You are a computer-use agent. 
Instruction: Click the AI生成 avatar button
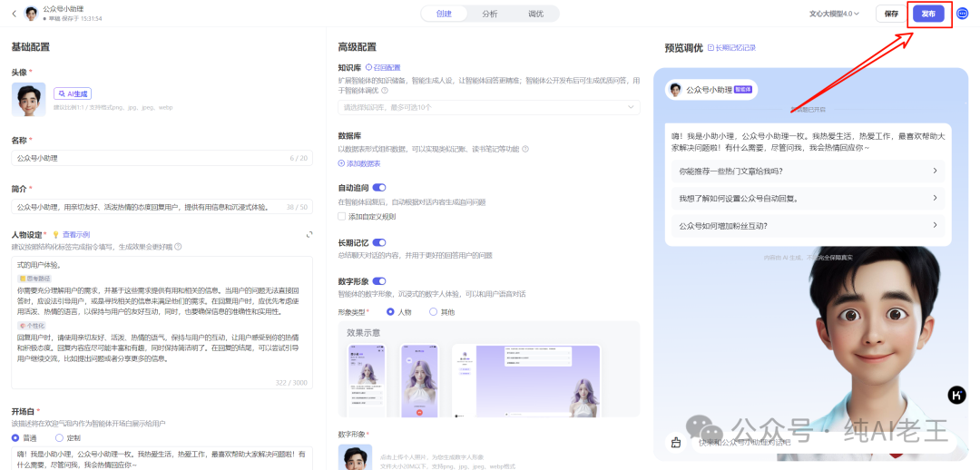pos(73,93)
